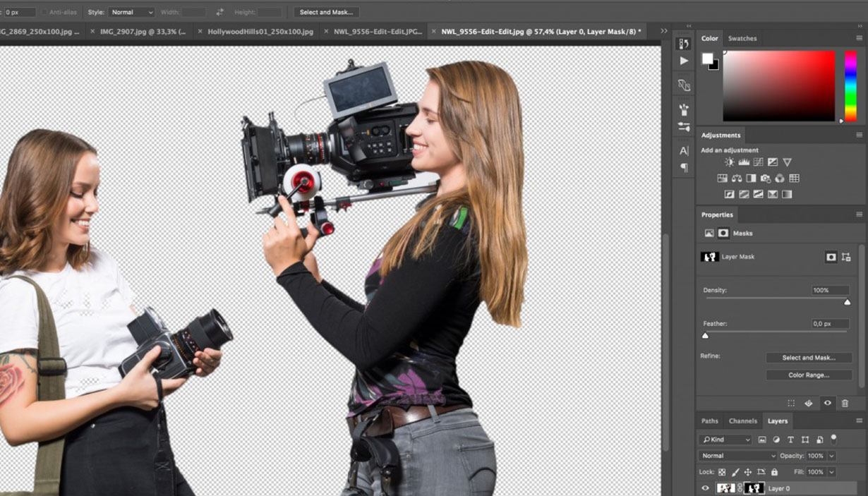Switch to the Channels tab
The image size is (868, 496).
[x=742, y=421]
